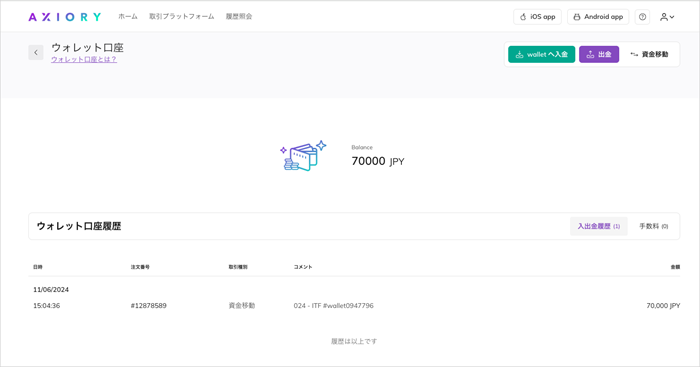Switch to 入出金履歴 tab
The image size is (700, 367).
[599, 226]
